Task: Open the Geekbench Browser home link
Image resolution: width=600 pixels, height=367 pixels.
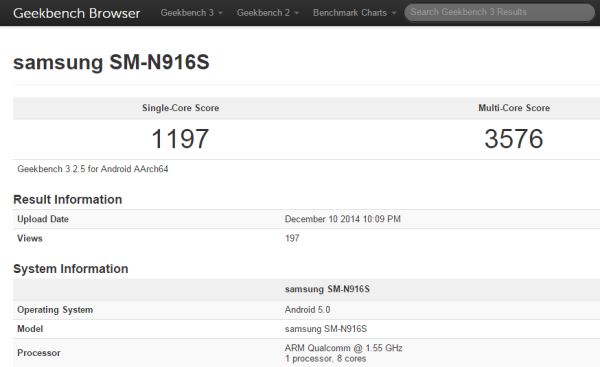Action: tap(77, 13)
